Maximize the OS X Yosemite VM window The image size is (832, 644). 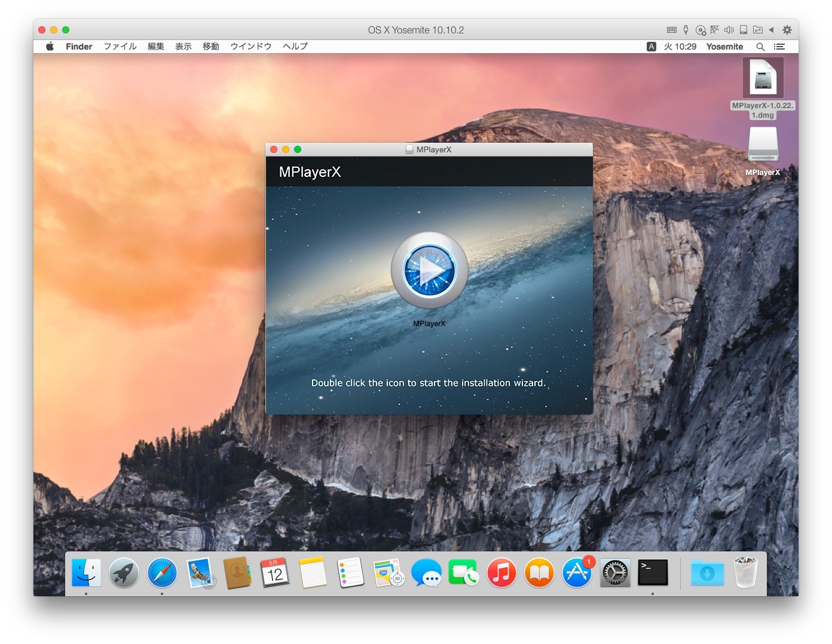pyautogui.click(x=66, y=30)
